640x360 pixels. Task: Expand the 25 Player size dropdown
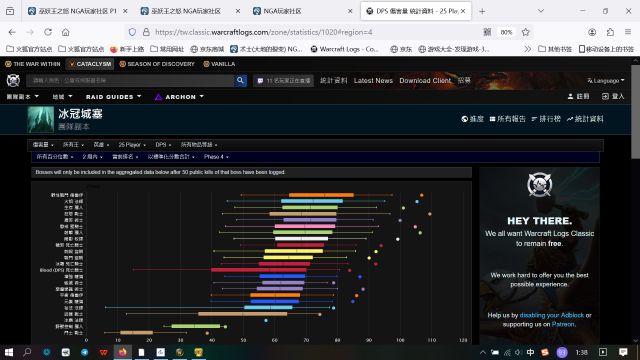(132, 145)
